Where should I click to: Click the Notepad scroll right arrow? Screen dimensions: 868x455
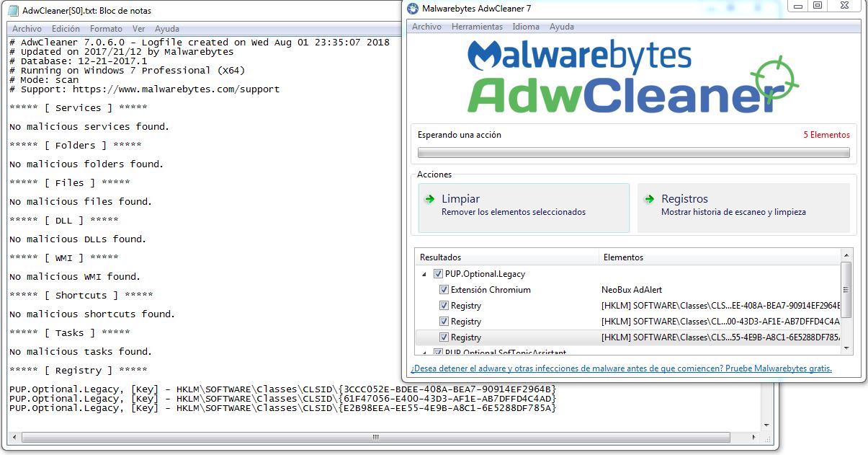pyautogui.click(x=754, y=437)
